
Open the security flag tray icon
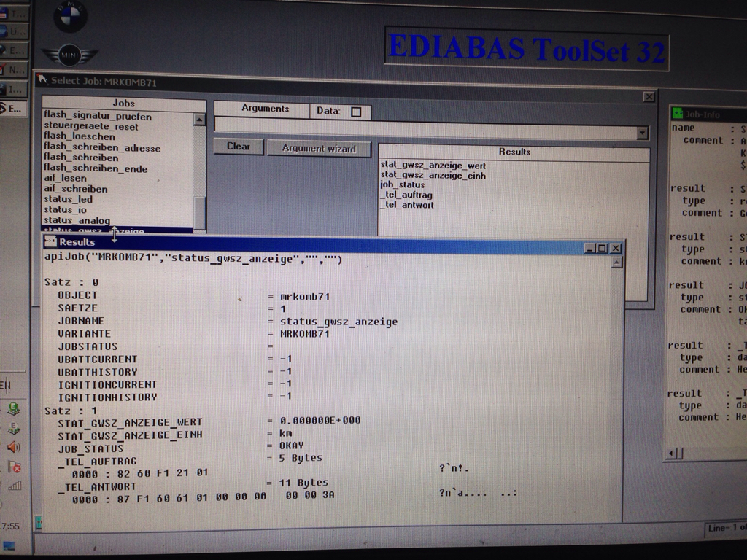pos(14,467)
